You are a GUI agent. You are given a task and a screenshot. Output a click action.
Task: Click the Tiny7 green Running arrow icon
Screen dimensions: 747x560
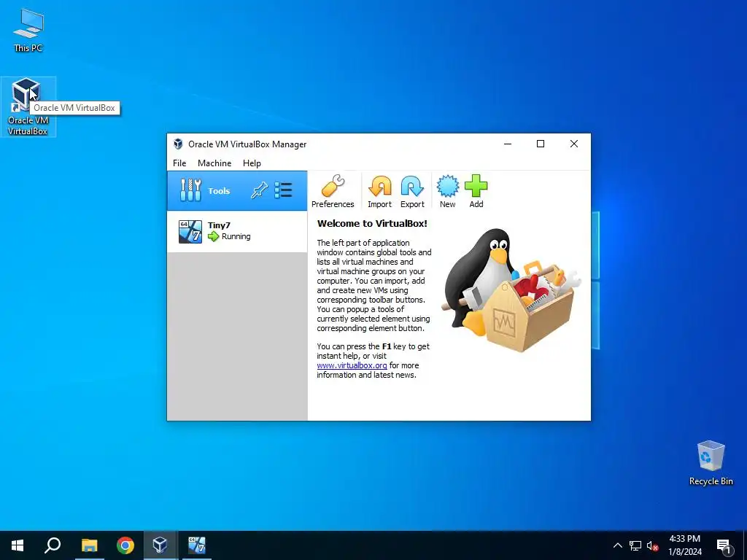[214, 236]
